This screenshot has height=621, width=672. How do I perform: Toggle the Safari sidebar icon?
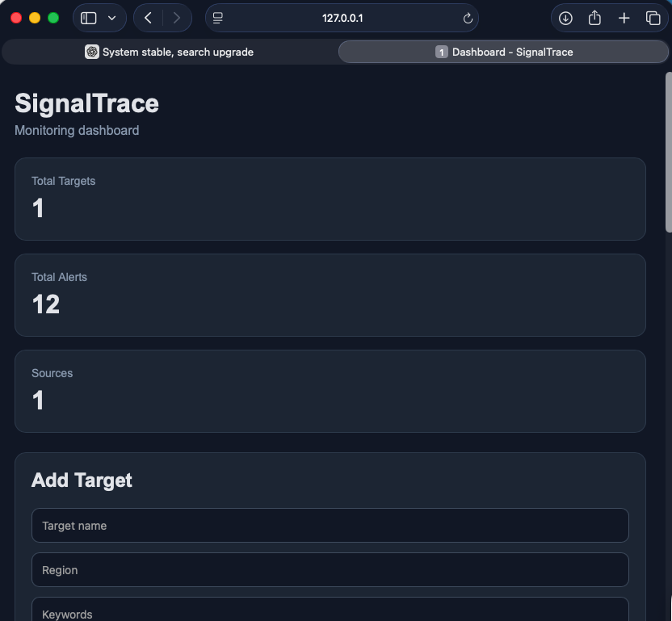pyautogui.click(x=88, y=18)
